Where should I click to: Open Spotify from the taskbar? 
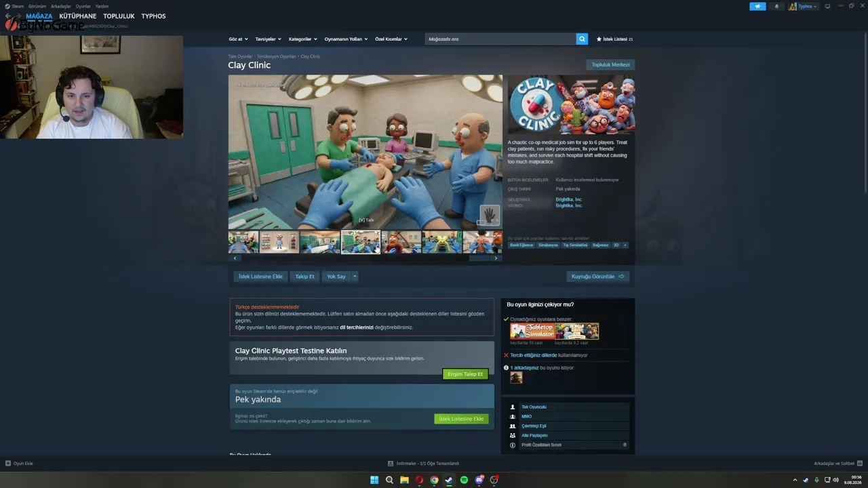tap(464, 480)
